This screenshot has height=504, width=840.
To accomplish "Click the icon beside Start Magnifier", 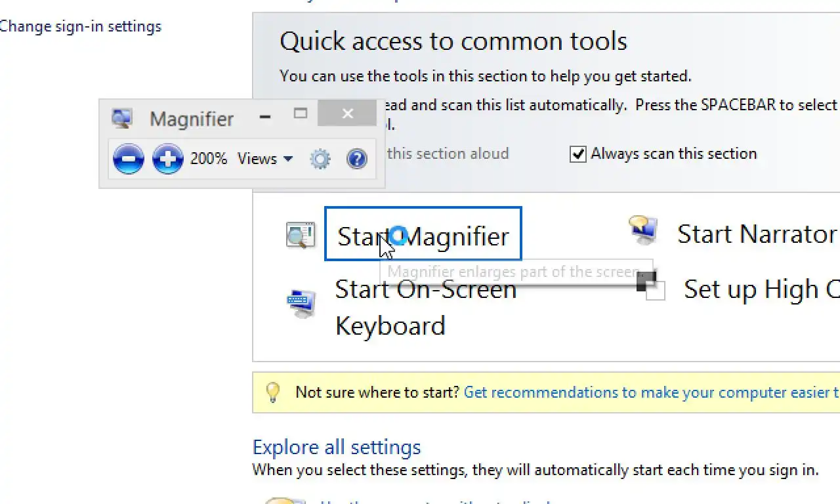I will click(x=301, y=236).
